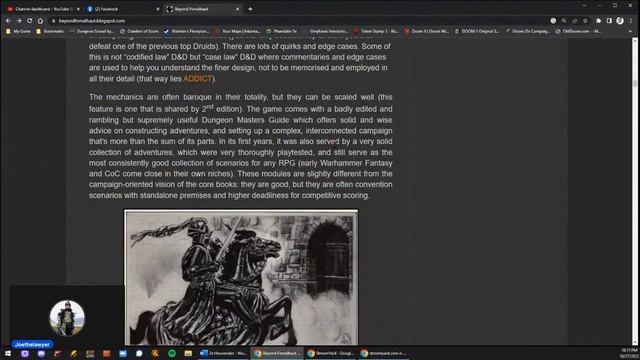The width and height of the screenshot is (640, 360).
Task: Switch to the streamyard.com Chrome taskbar window
Action: [384, 353]
